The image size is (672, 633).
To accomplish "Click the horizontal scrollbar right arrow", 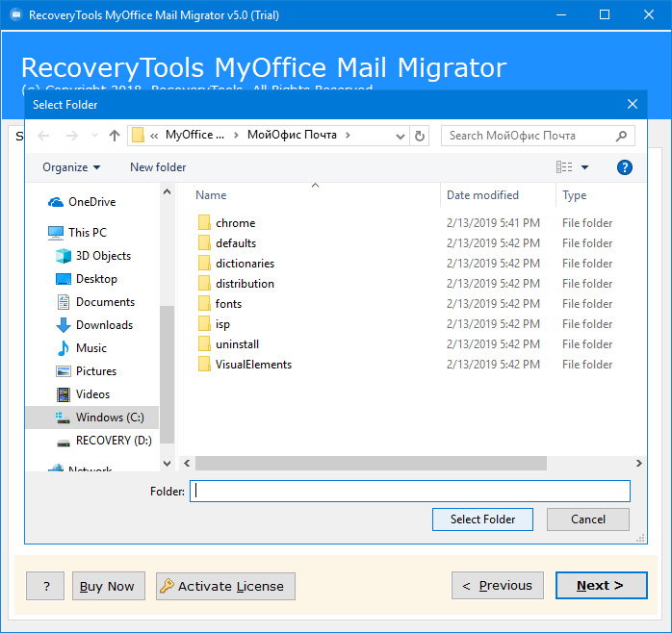I will (x=638, y=463).
